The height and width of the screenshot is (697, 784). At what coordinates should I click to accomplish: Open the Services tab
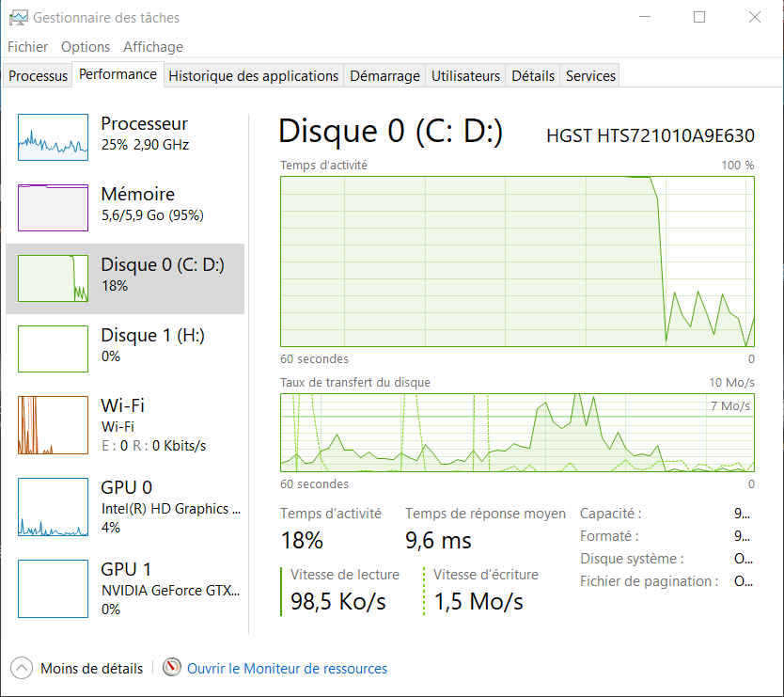pyautogui.click(x=590, y=76)
